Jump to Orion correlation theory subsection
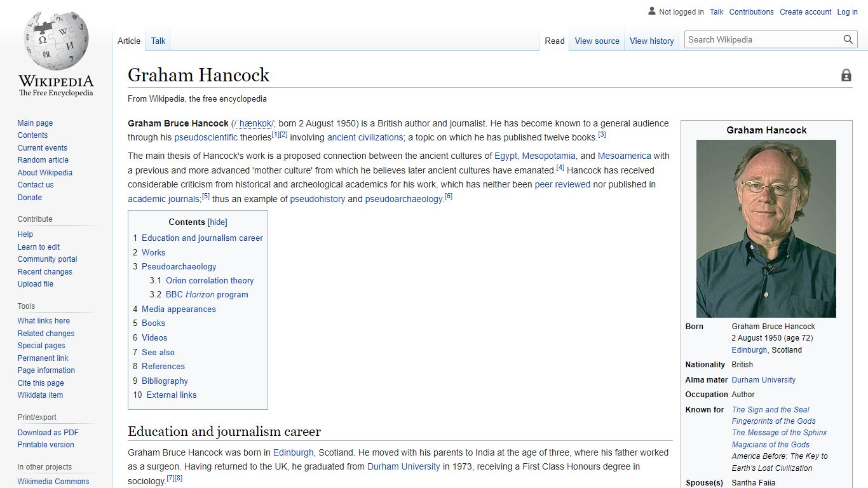 point(210,280)
